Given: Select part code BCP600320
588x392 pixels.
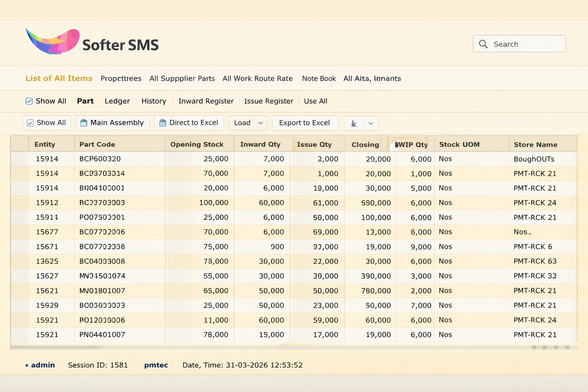Looking at the screenshot, I should [100, 159].
